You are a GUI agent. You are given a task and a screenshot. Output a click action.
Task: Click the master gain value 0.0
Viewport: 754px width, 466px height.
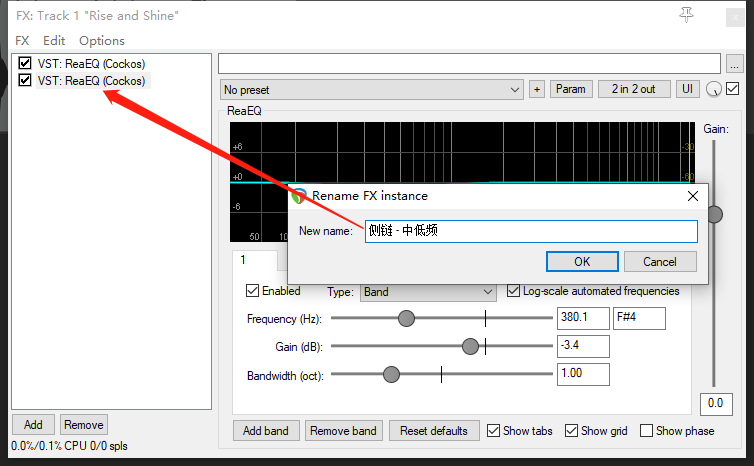[x=716, y=403]
